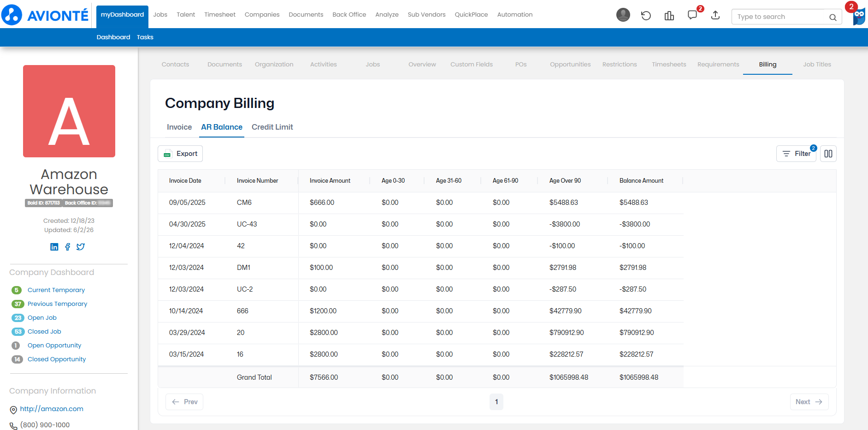The height and width of the screenshot is (430, 868).
Task: Go to the Prev page
Action: click(x=184, y=402)
